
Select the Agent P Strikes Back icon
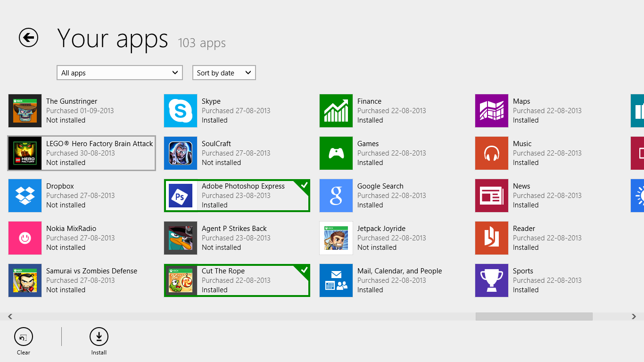pos(181,238)
